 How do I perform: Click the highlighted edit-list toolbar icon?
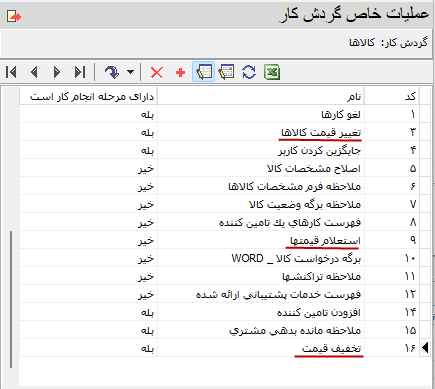click(204, 72)
